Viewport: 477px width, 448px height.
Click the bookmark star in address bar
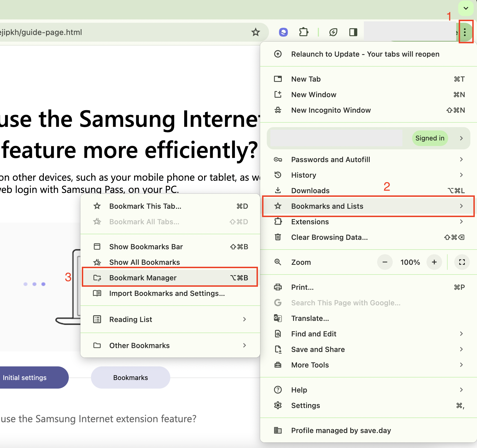255,32
